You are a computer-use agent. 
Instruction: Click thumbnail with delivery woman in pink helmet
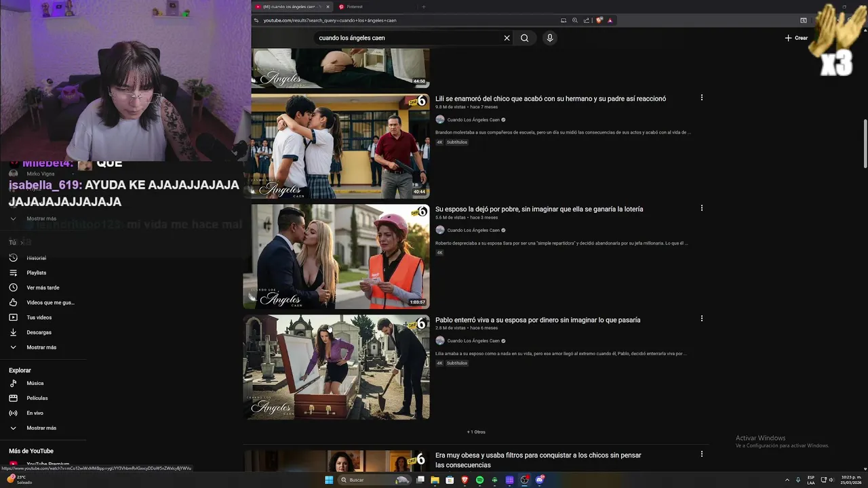tap(336, 256)
